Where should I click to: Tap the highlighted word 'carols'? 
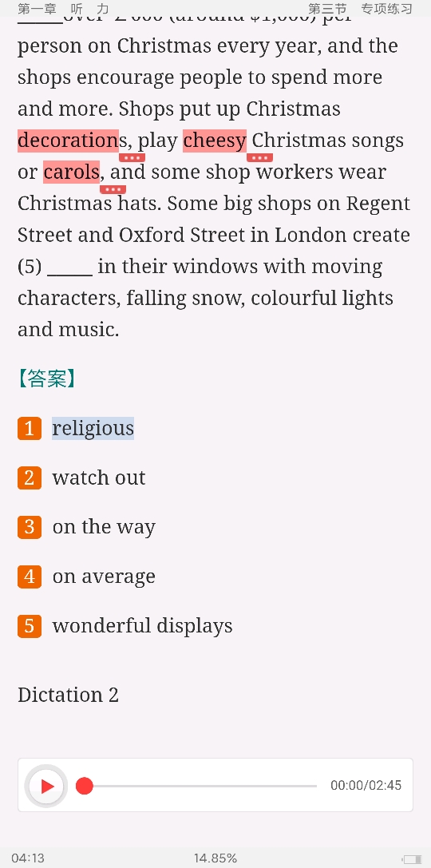pos(72,172)
